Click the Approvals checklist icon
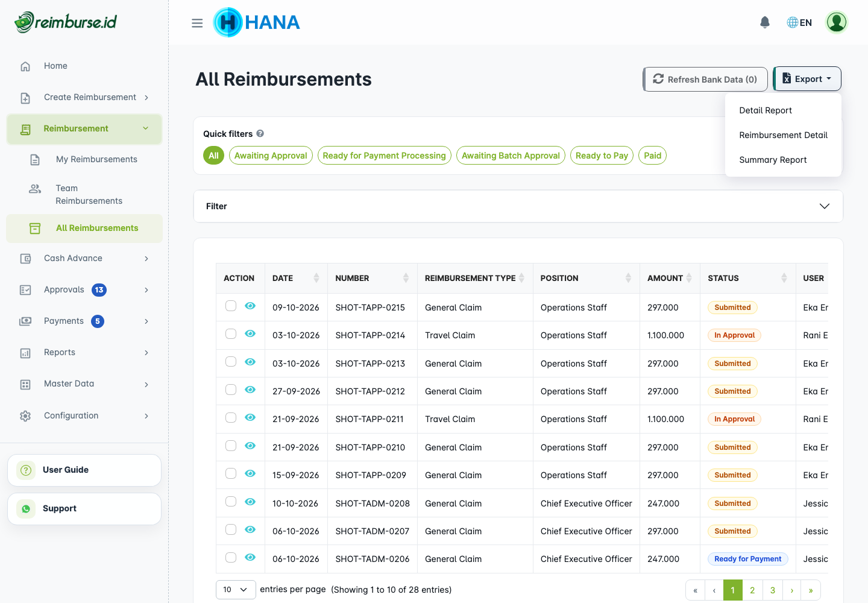This screenshot has height=603, width=868. click(25, 290)
